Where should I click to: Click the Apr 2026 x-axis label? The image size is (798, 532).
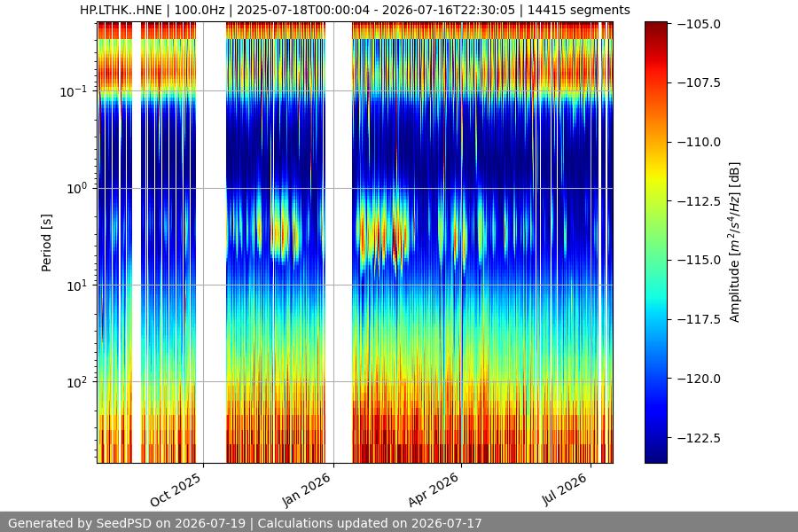pos(433,490)
